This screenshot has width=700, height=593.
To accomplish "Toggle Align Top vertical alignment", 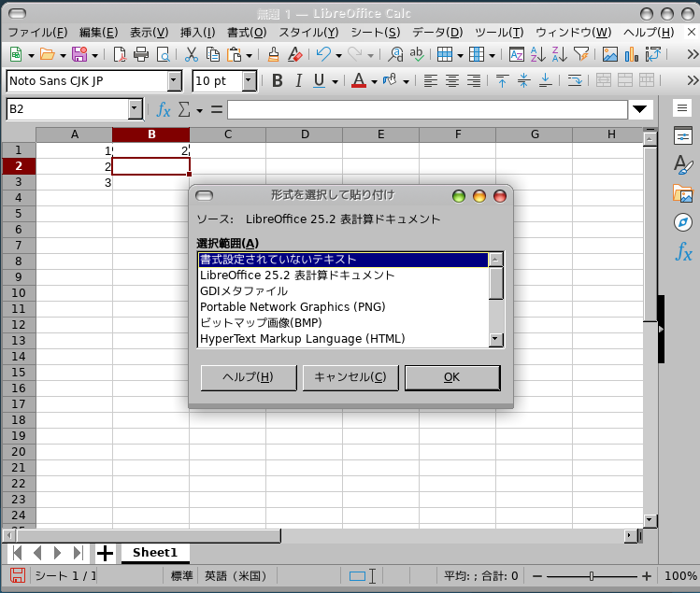I will point(502,80).
